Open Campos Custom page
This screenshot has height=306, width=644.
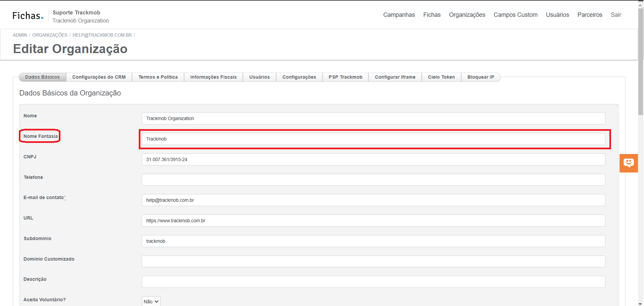tap(515, 15)
